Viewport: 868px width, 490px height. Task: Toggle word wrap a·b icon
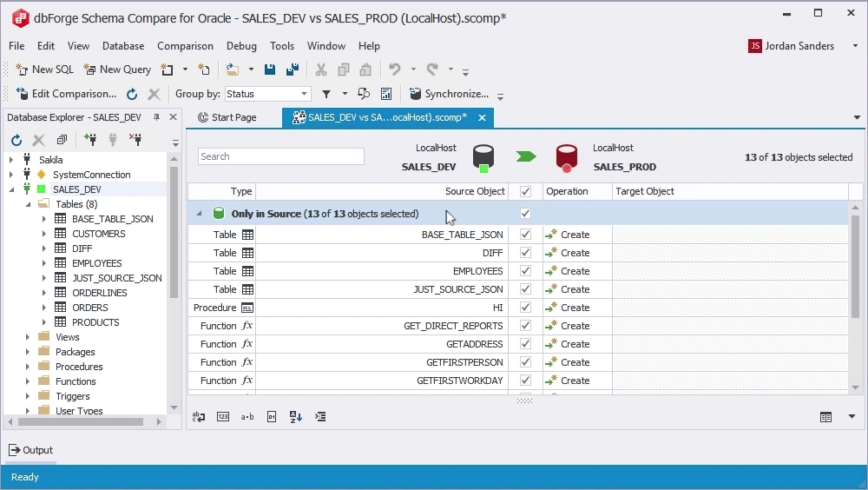[x=247, y=417]
